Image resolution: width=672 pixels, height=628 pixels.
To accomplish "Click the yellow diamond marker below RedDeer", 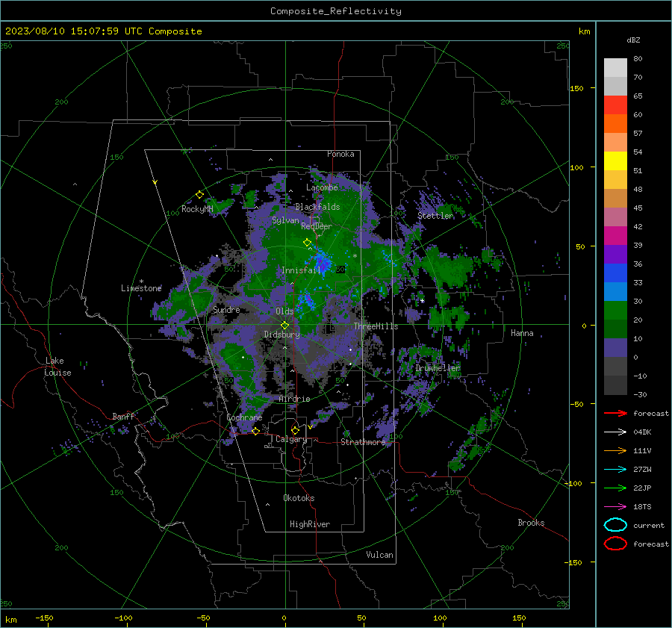I will click(308, 243).
